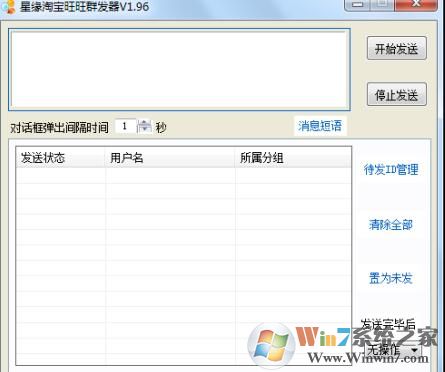Increase interval with spinner up arrow
The width and height of the screenshot is (445, 372).
tap(144, 123)
